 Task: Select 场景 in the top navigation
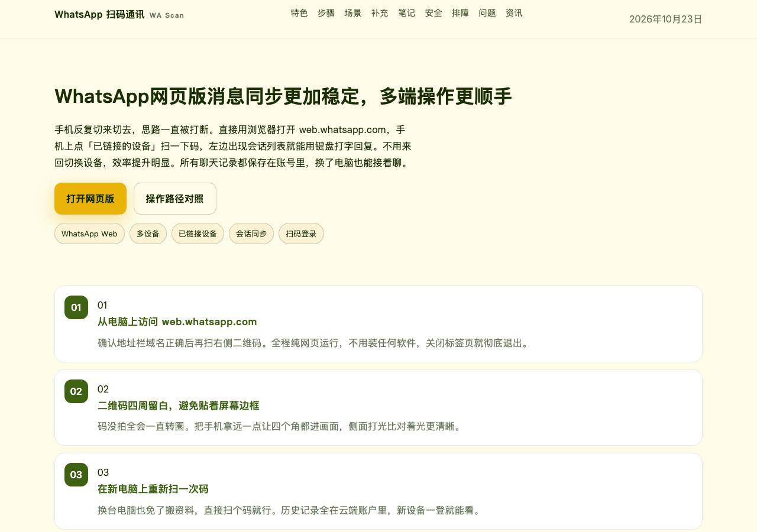(353, 13)
